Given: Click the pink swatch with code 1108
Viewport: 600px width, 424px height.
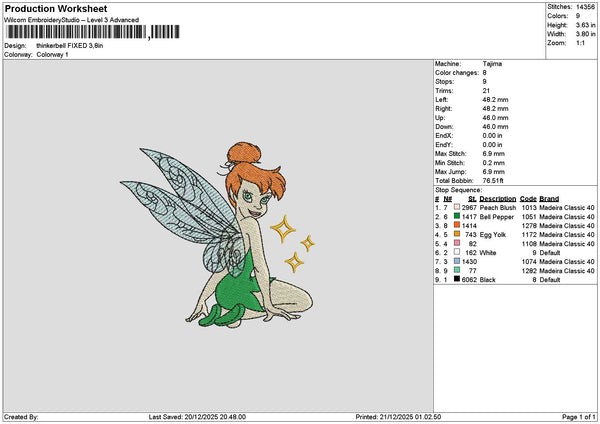Looking at the screenshot, I should pos(457,243).
